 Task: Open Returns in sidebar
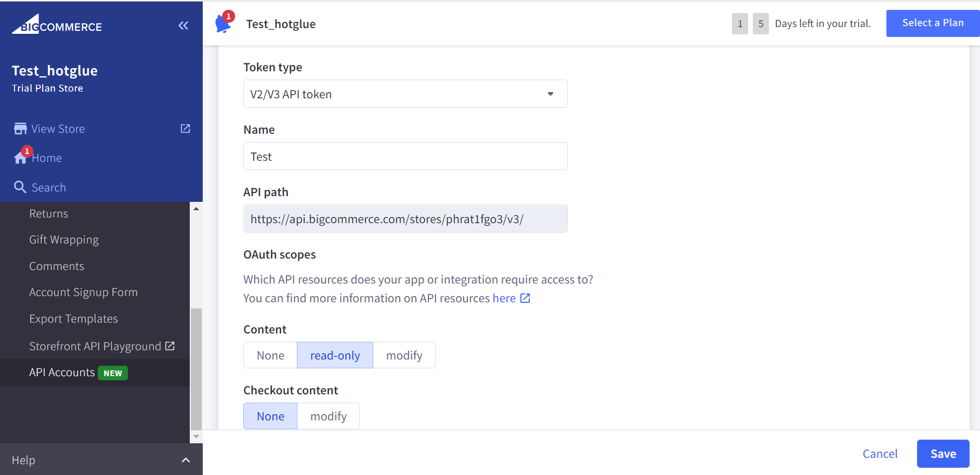pyautogui.click(x=48, y=213)
